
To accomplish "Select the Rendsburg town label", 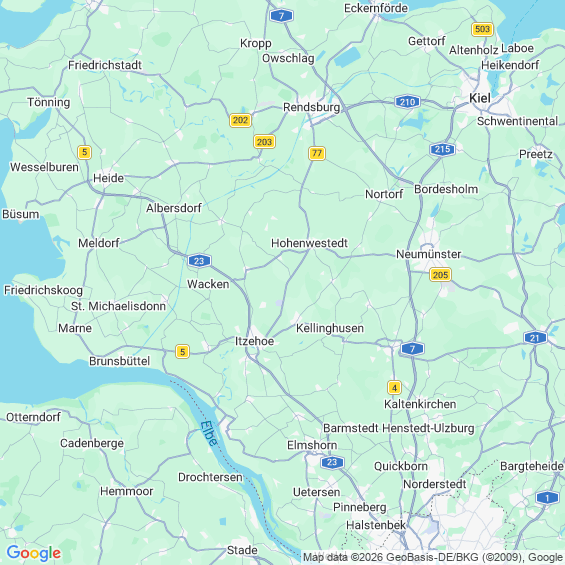I will point(311,107).
